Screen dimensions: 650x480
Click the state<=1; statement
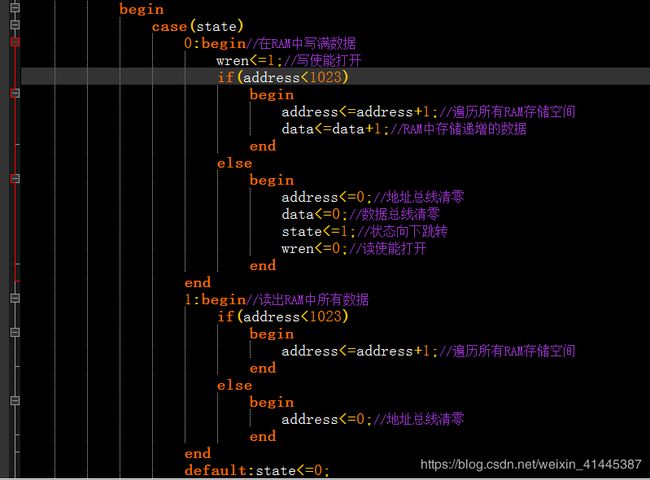click(x=318, y=231)
